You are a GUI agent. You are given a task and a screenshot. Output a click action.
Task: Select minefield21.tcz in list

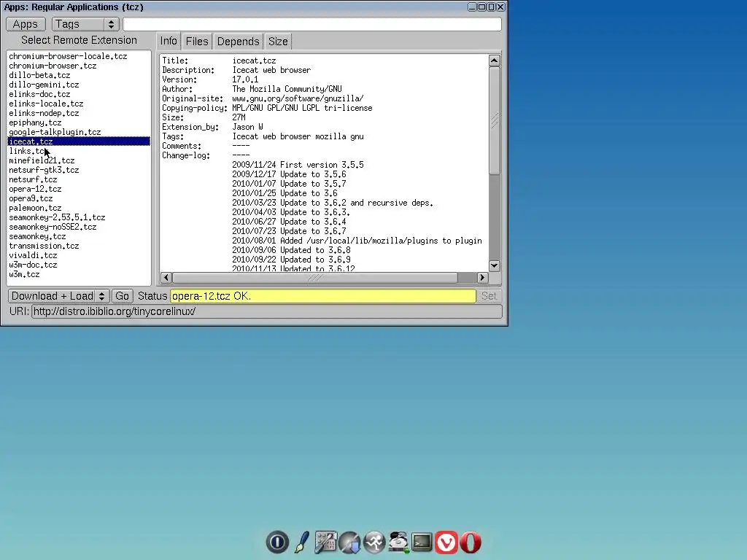tap(79, 160)
